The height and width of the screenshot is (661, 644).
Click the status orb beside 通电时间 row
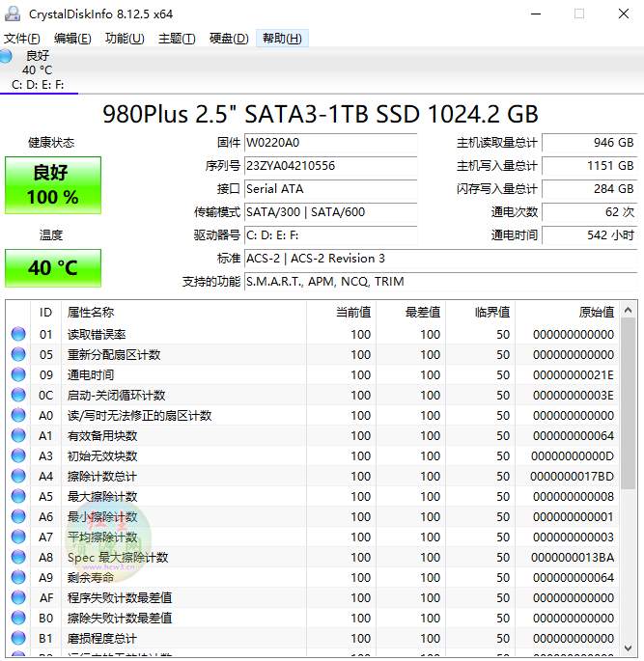tap(18, 374)
